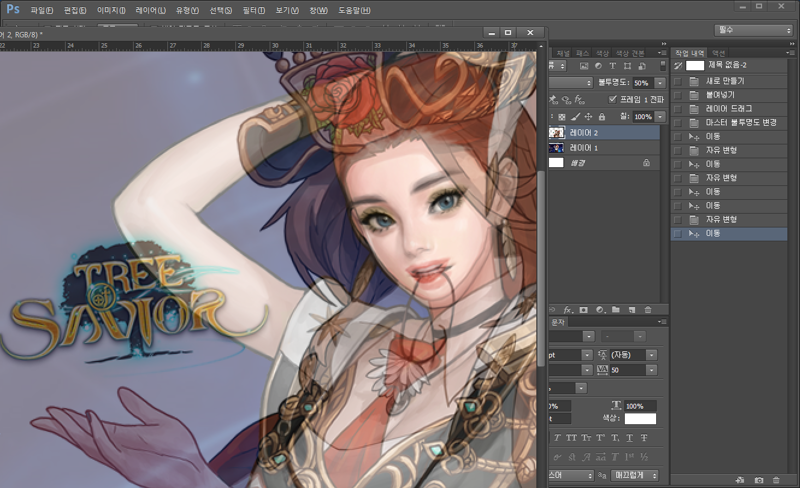Set history brush source for 새로 만들기
This screenshot has width=800, height=488.
click(x=678, y=81)
